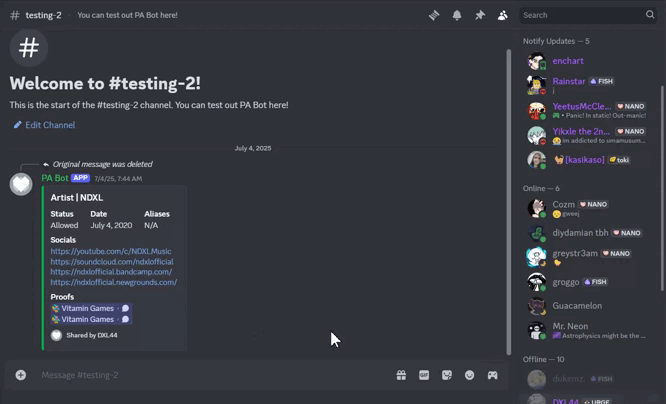Click the first Vitamin Games proof mention
Screen dimensions: 666x404
pos(86,308)
